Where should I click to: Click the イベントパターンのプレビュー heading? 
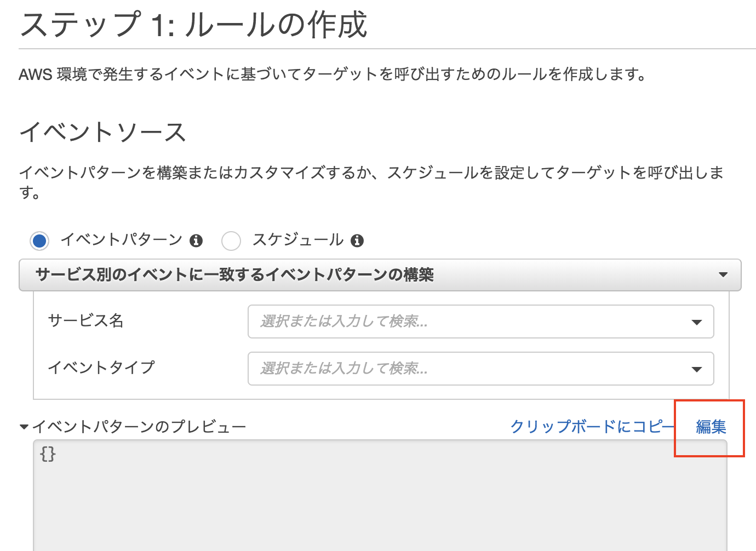click(x=140, y=426)
